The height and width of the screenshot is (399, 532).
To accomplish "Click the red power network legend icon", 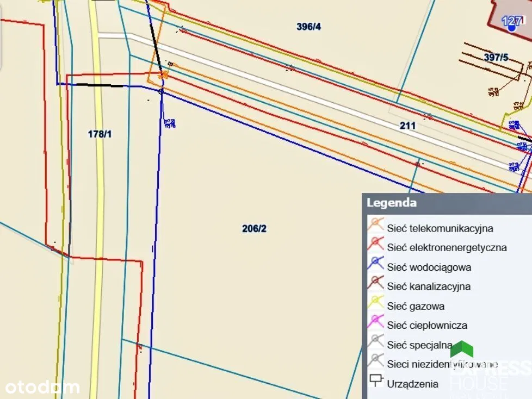I will pyautogui.click(x=376, y=244).
